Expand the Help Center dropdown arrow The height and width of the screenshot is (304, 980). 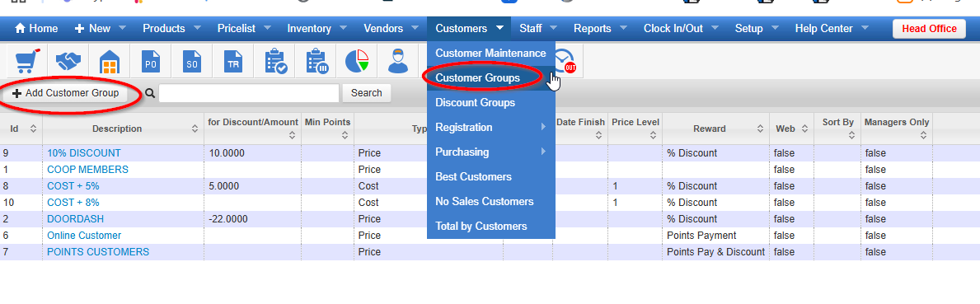click(x=865, y=28)
